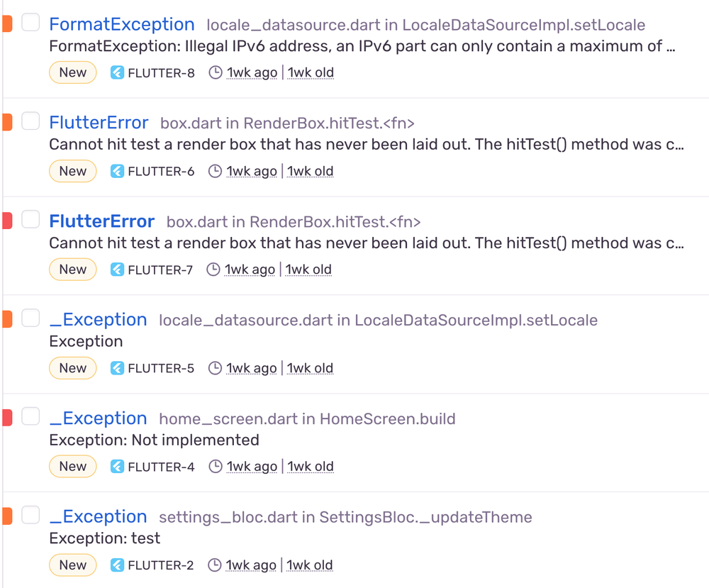Screen dimensions: 709x588
Task: Click the Flutter icon beside FLUTTER-4
Action: [x=116, y=466]
